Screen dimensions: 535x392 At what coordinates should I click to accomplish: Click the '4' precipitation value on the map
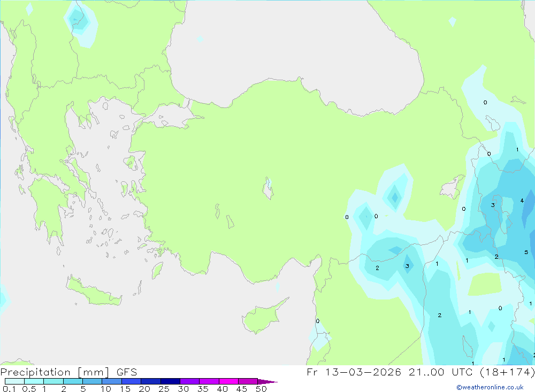(522, 201)
